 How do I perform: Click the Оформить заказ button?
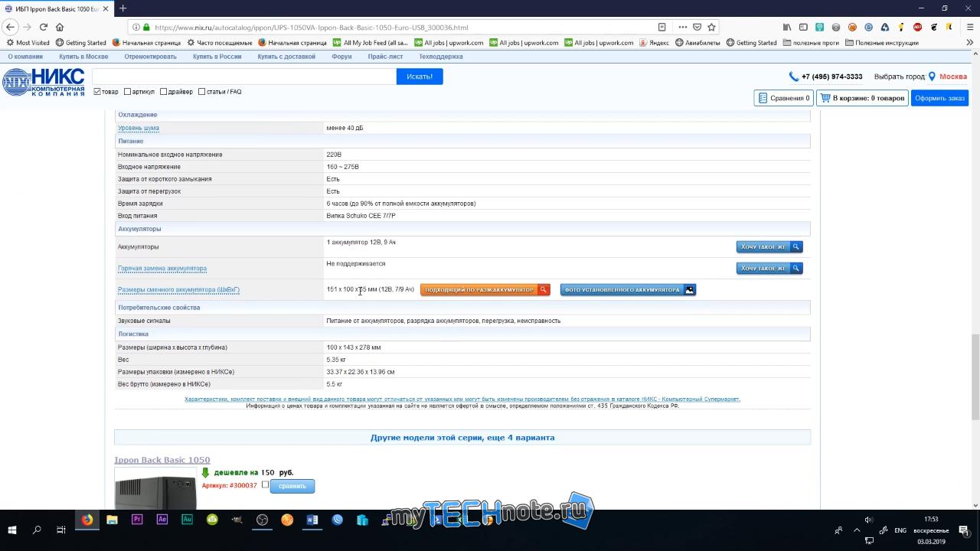tap(939, 98)
